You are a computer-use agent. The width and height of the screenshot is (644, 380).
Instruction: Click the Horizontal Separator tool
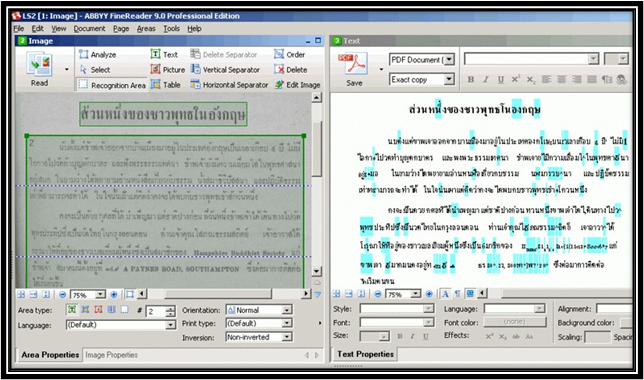(229, 85)
